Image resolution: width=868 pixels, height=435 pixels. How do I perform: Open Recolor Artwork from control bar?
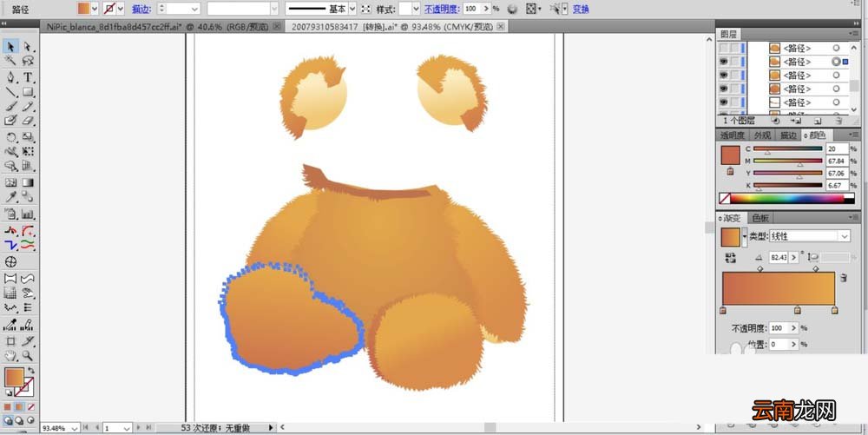(512, 9)
